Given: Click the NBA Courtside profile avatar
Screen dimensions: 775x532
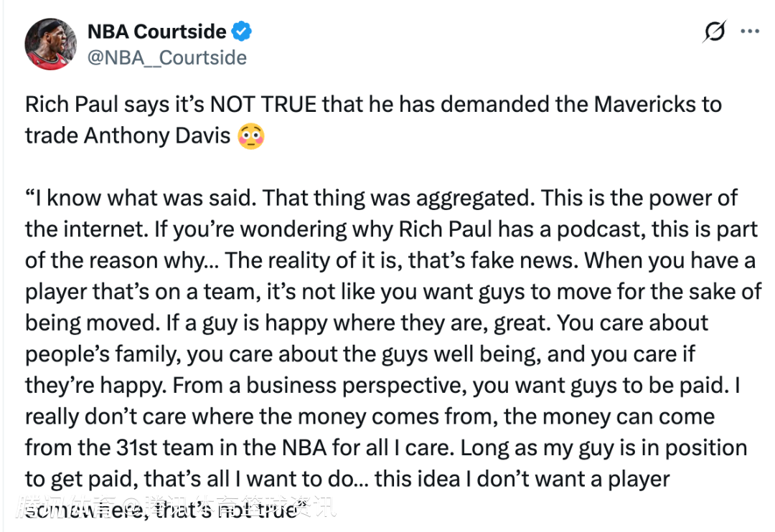Looking at the screenshot, I should (50, 44).
